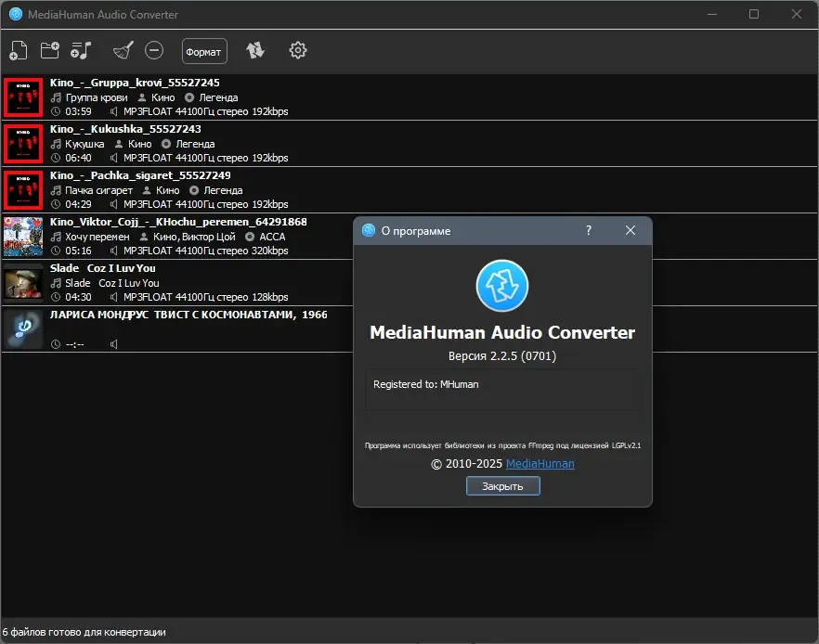The width and height of the screenshot is (819, 644).
Task: Close the О программе dialog with X
Action: click(630, 231)
